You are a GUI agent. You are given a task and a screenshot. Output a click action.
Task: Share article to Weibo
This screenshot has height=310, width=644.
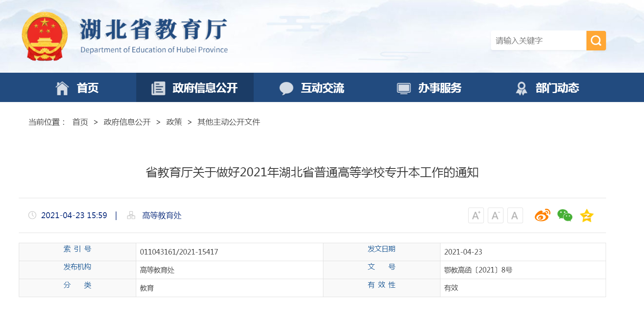coord(543,215)
